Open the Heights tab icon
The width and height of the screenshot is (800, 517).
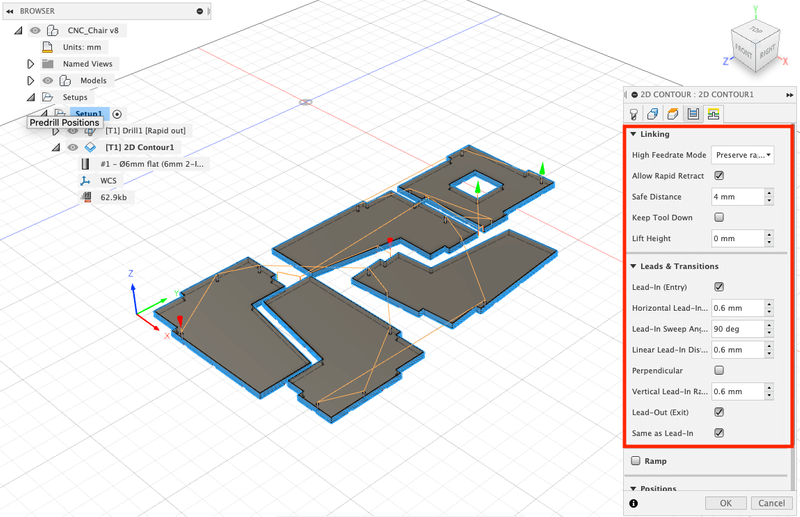coord(673,114)
